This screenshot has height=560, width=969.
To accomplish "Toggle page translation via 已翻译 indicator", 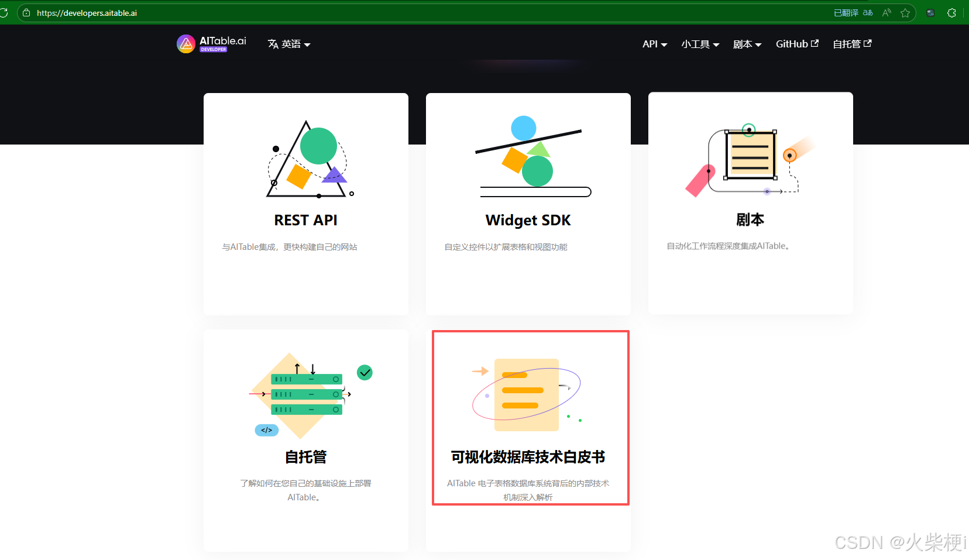I will (846, 12).
